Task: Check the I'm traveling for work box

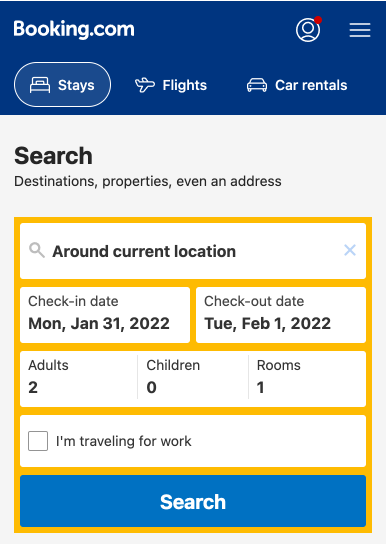Action: (38, 441)
